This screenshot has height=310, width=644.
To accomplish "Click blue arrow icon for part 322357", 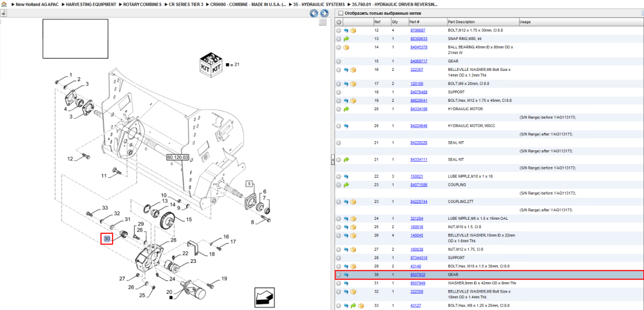I will [x=346, y=70].
